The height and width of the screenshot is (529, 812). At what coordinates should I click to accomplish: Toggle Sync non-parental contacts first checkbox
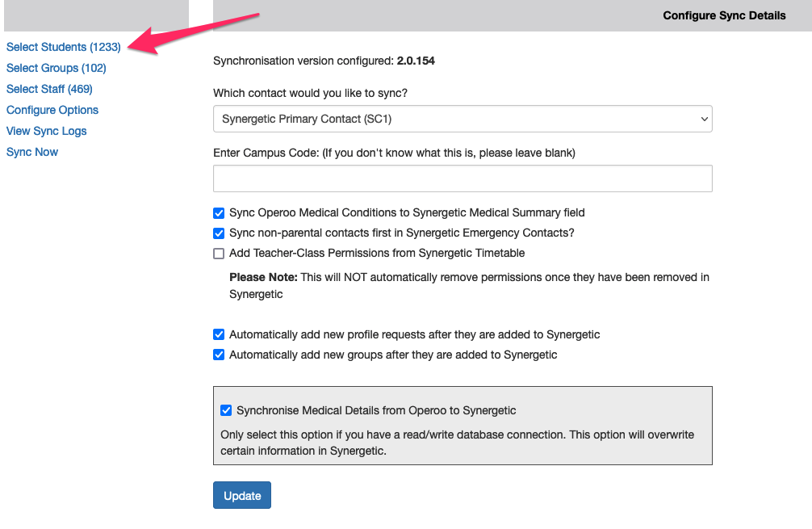219,233
